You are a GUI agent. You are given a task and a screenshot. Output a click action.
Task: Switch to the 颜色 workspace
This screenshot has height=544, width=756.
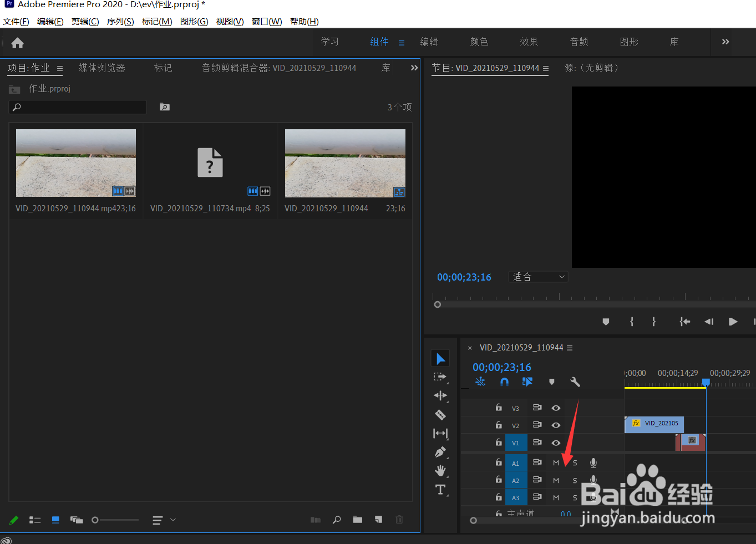(x=479, y=42)
